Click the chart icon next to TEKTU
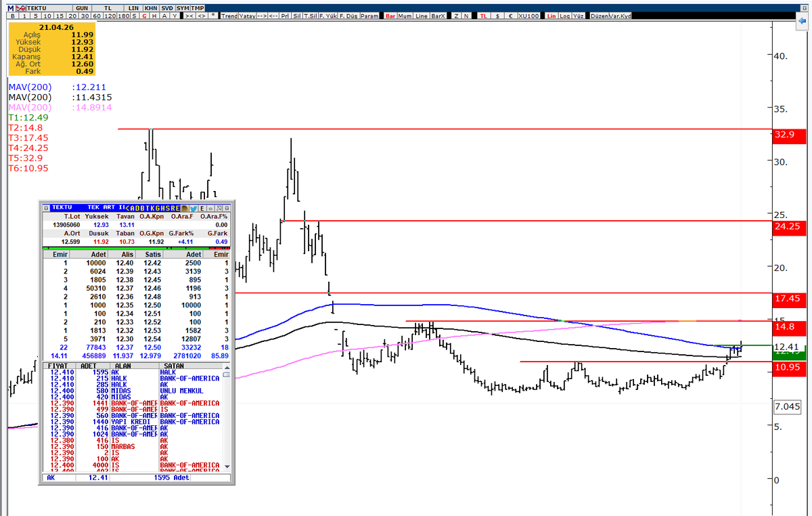The image size is (812, 516). coord(21,7)
